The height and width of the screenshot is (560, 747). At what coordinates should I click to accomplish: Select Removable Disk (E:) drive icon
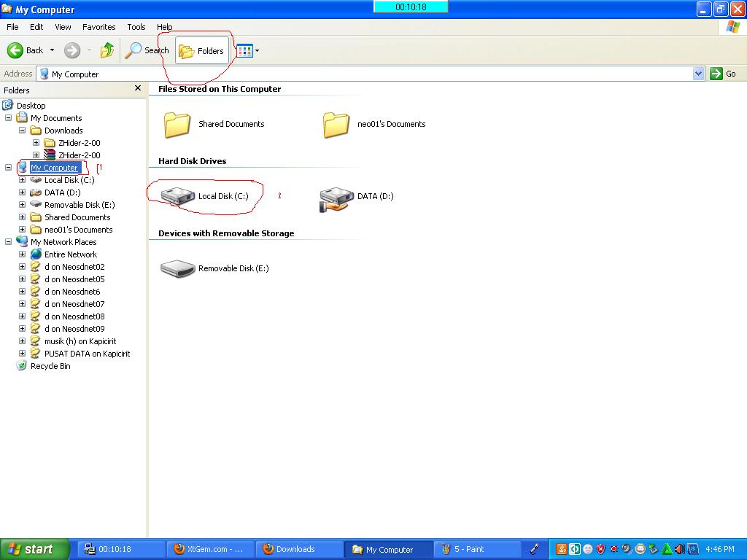tap(178, 268)
